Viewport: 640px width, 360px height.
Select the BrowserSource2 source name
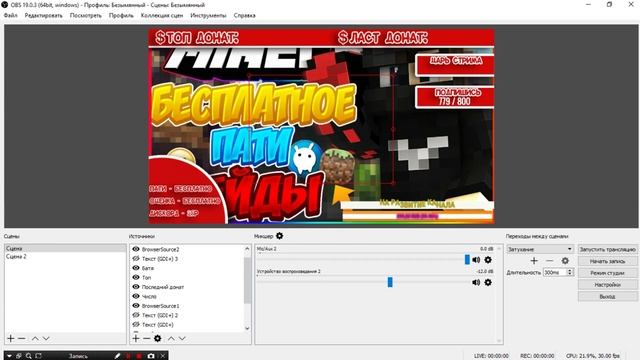point(160,249)
